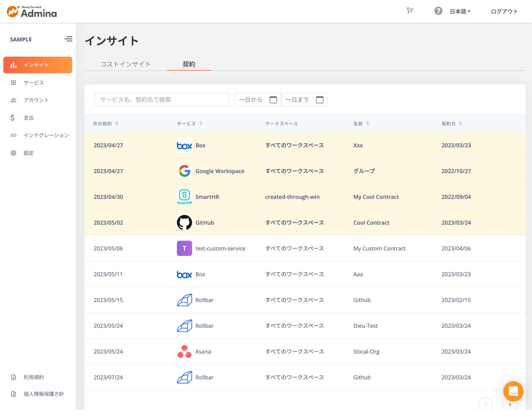Open the orange chat widget button
The width and height of the screenshot is (532, 410).
click(513, 391)
